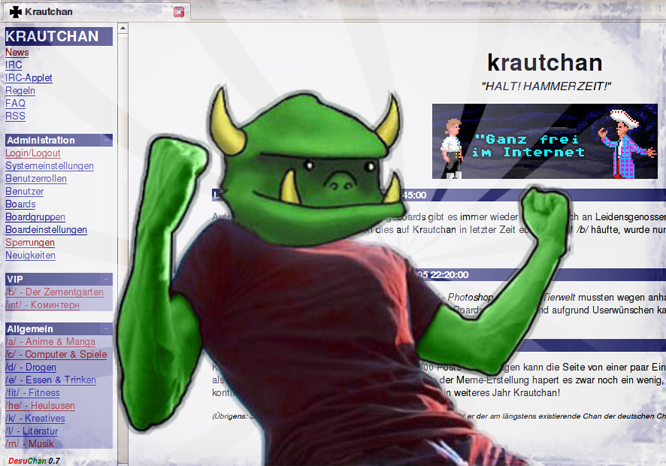Click the sidebar scrollbar up arrow
The image size is (666, 466).
click(x=123, y=28)
